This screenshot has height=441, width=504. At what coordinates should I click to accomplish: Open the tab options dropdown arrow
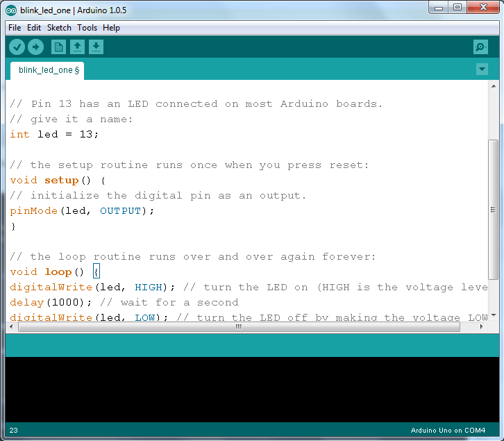482,69
